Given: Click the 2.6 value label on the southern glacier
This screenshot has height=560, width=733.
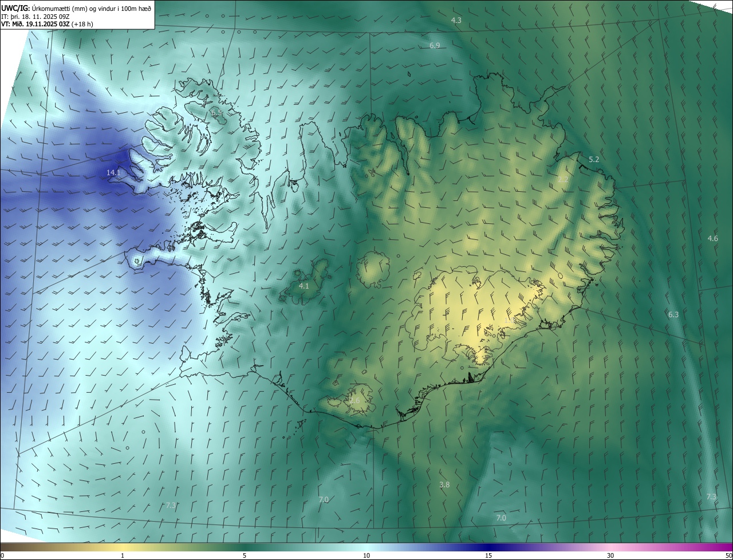Looking at the screenshot, I should tap(355, 400).
